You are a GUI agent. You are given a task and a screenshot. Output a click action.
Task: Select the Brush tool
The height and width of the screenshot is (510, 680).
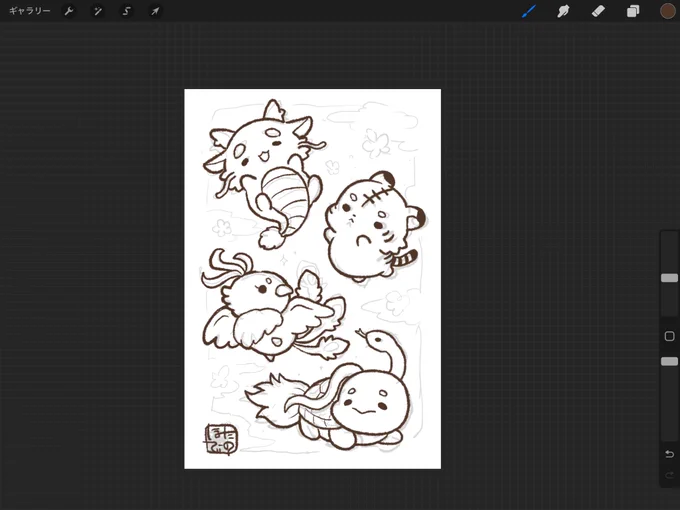tap(529, 11)
